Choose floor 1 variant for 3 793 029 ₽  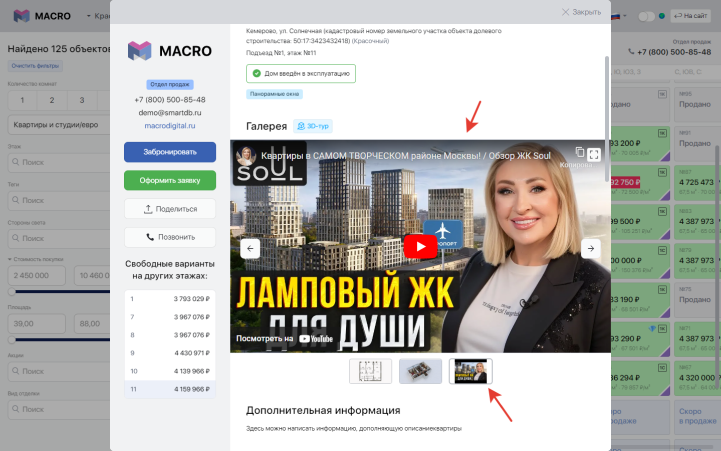[x=170, y=298]
